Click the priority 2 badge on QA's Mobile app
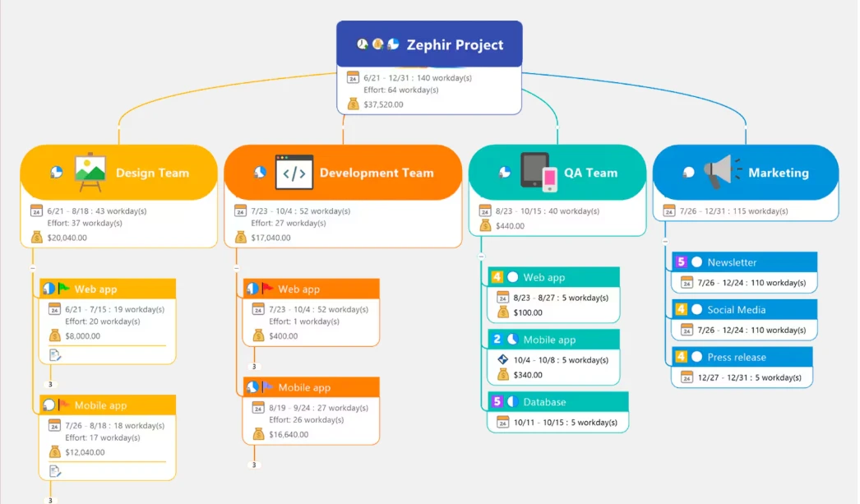Image resolution: width=860 pixels, height=504 pixels. coord(498,339)
